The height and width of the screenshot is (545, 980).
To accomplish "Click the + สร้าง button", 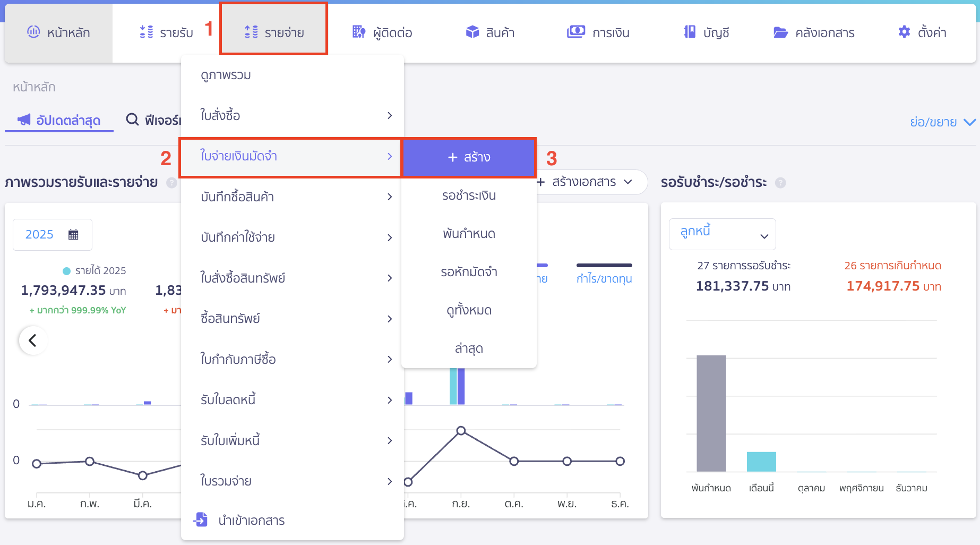I will tap(469, 157).
